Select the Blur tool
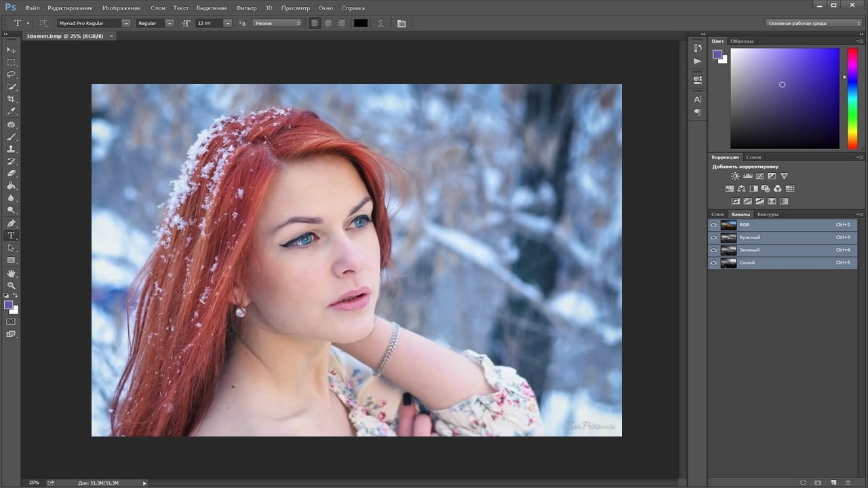This screenshot has height=488, width=868. (11, 198)
